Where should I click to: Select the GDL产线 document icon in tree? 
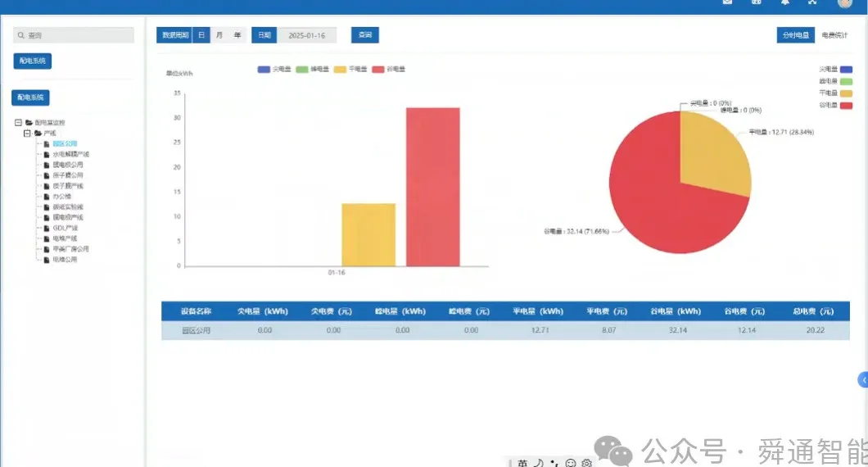pyautogui.click(x=47, y=229)
